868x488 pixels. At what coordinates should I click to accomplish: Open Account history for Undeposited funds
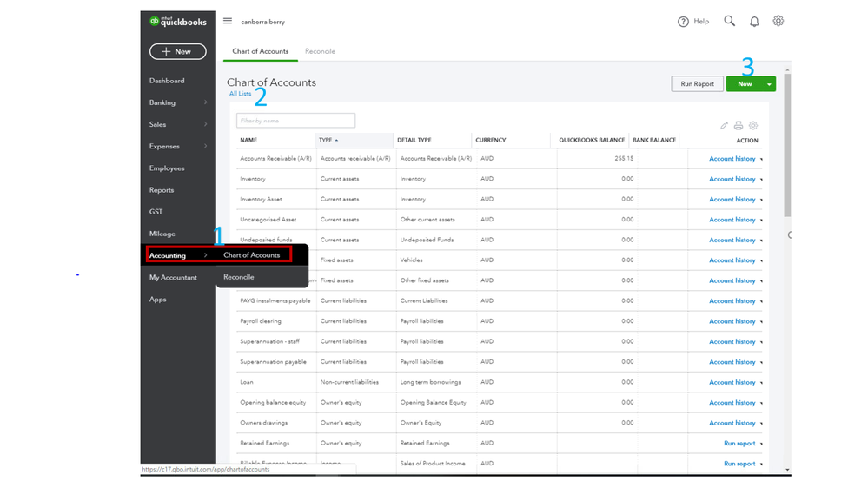pyautogui.click(x=732, y=241)
